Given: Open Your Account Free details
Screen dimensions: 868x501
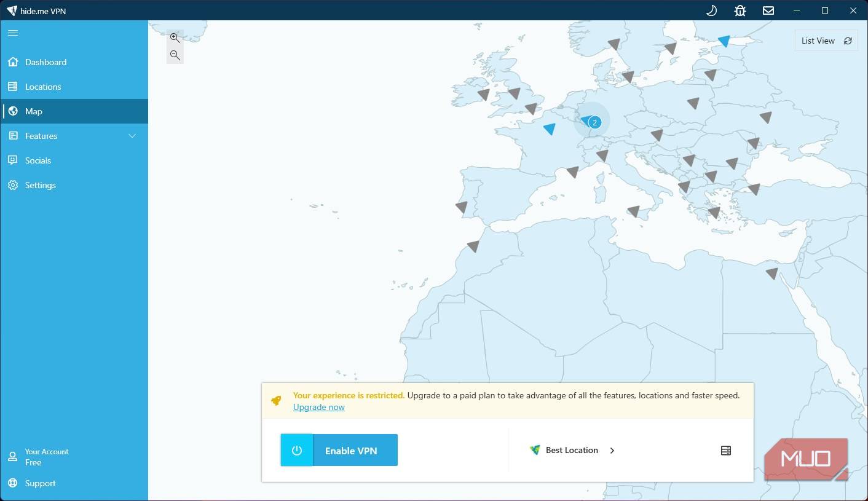Looking at the screenshot, I should click(46, 457).
